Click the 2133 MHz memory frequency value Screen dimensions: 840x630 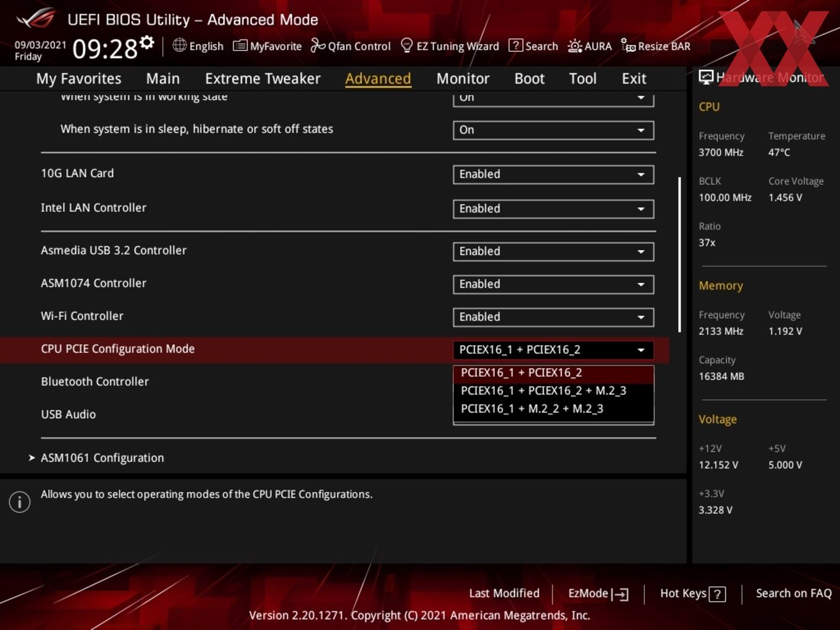(x=721, y=332)
